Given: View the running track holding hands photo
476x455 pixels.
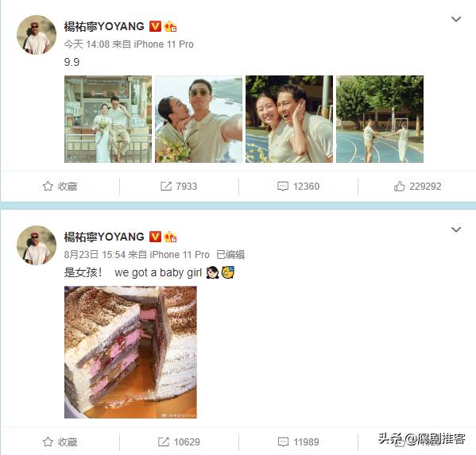Looking at the screenshot, I should click(380, 119).
